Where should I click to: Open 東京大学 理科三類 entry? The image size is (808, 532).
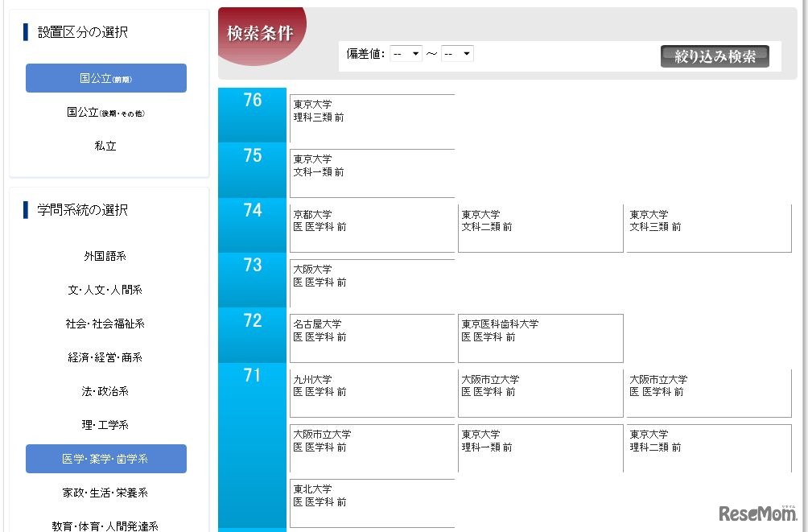tap(372, 118)
